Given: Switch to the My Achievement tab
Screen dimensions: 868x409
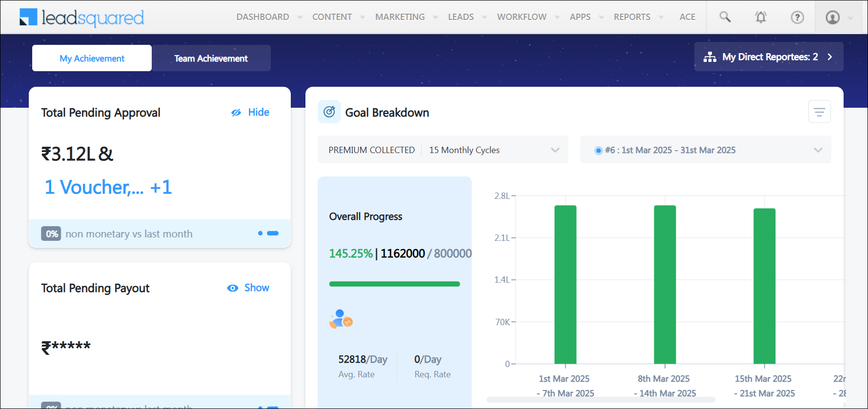Looking at the screenshot, I should pyautogui.click(x=92, y=58).
